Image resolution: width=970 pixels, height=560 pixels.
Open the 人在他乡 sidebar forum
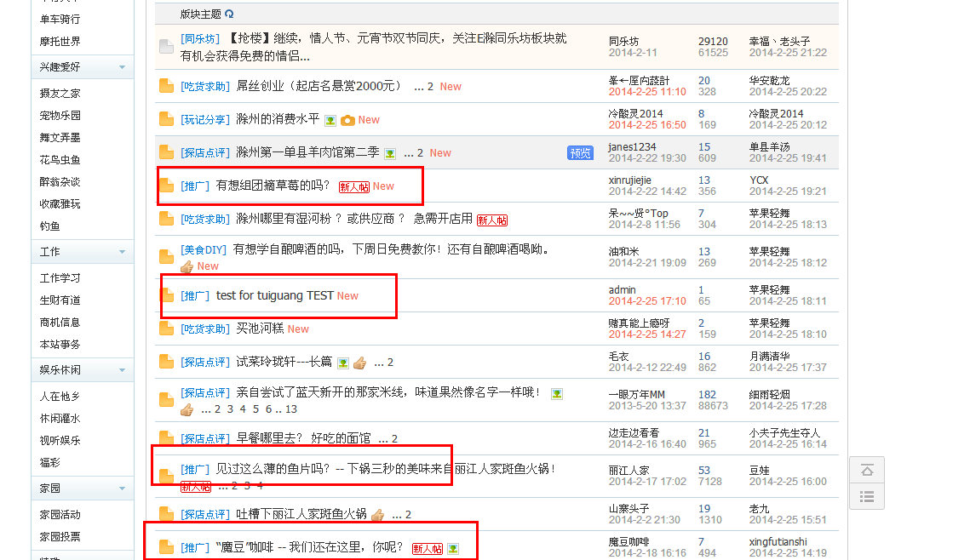click(60, 397)
